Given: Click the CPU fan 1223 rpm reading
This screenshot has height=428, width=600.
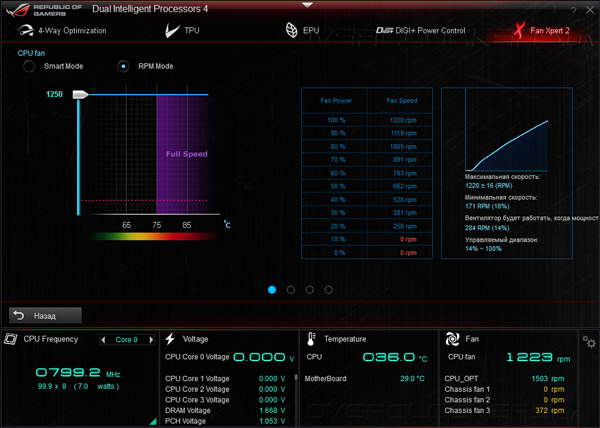Looking at the screenshot, I should coord(538,358).
